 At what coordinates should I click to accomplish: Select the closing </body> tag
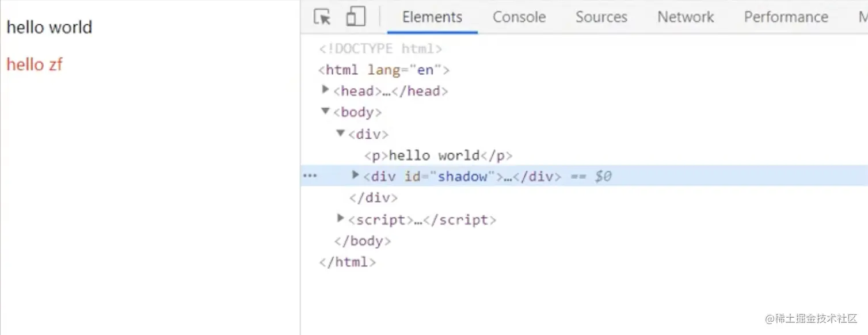pos(363,241)
